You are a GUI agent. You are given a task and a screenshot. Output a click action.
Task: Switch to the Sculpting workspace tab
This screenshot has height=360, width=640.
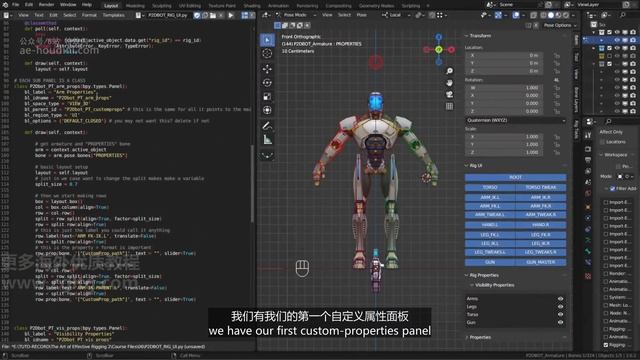(162, 6)
